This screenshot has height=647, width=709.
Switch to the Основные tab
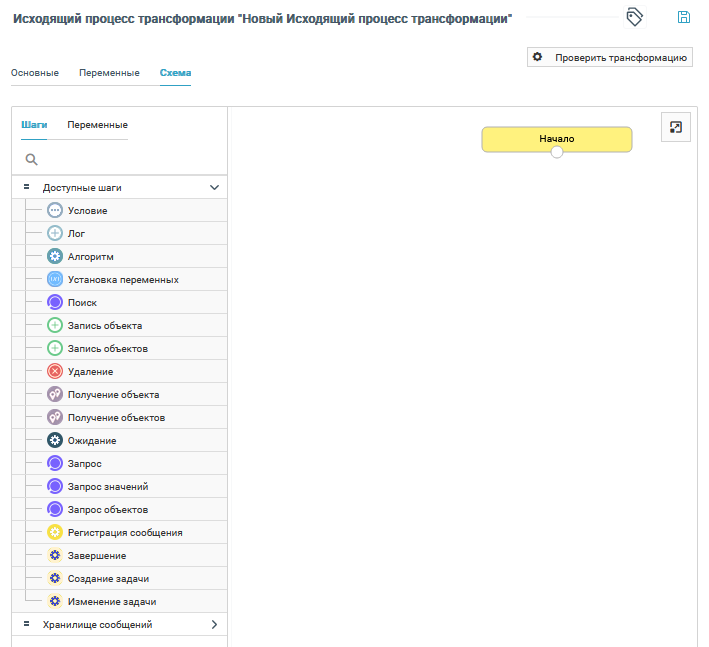click(35, 73)
